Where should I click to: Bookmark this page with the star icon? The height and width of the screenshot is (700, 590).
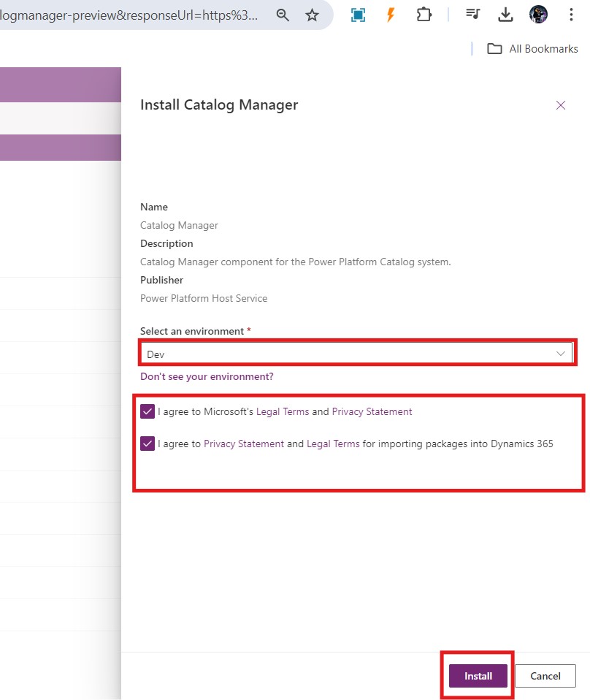pos(312,15)
